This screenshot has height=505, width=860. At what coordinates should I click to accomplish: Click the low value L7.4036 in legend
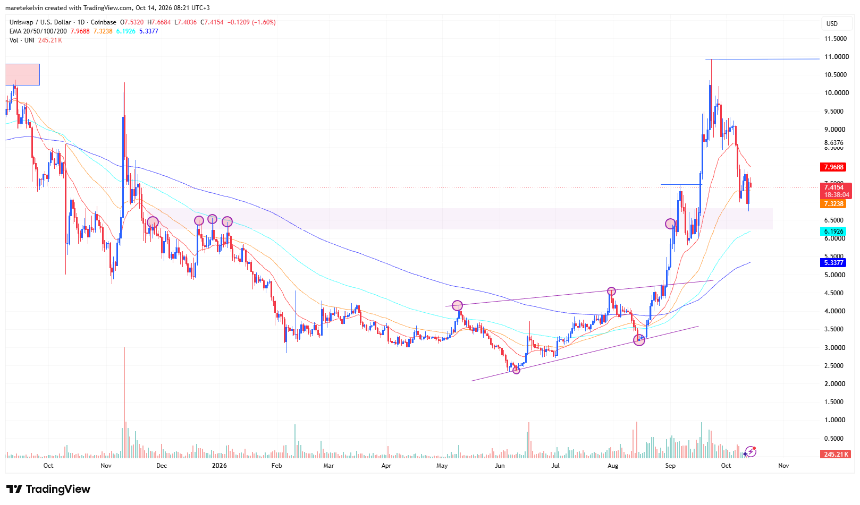pyautogui.click(x=185, y=22)
